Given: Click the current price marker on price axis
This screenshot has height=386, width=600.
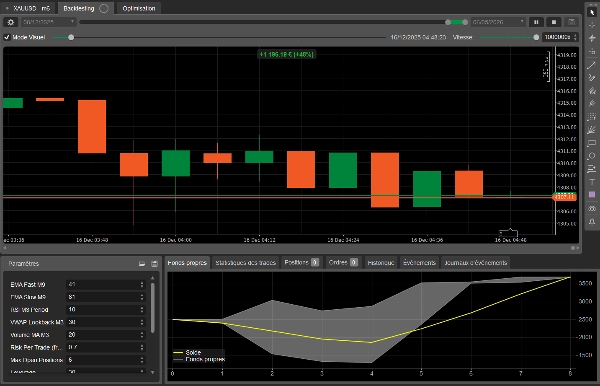Looking at the screenshot, I should click(x=564, y=197).
